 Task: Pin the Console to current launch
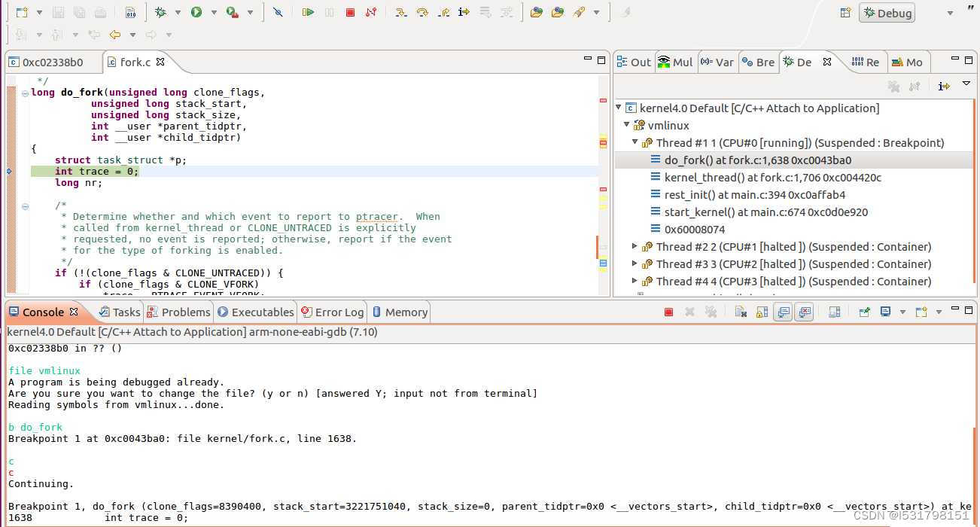click(x=863, y=311)
